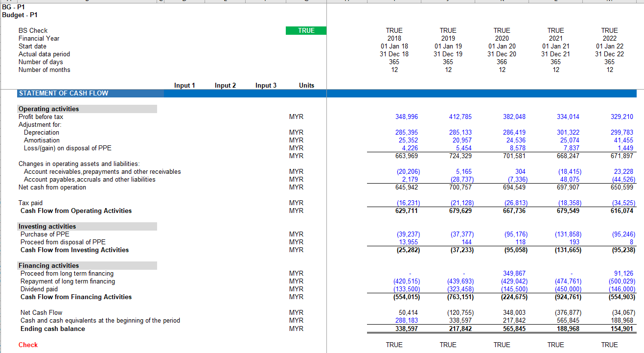Click the Input 2 column header

click(225, 85)
